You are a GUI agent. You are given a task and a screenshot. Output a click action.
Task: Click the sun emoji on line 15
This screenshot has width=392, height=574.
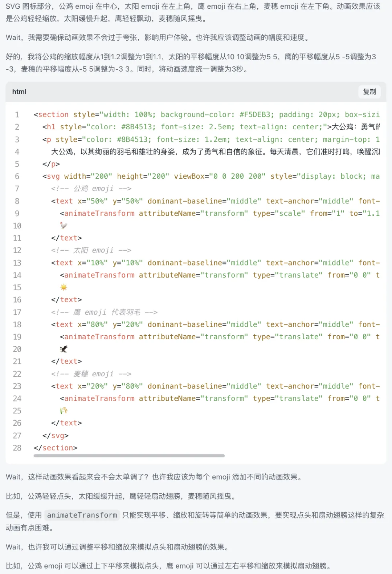pos(64,287)
